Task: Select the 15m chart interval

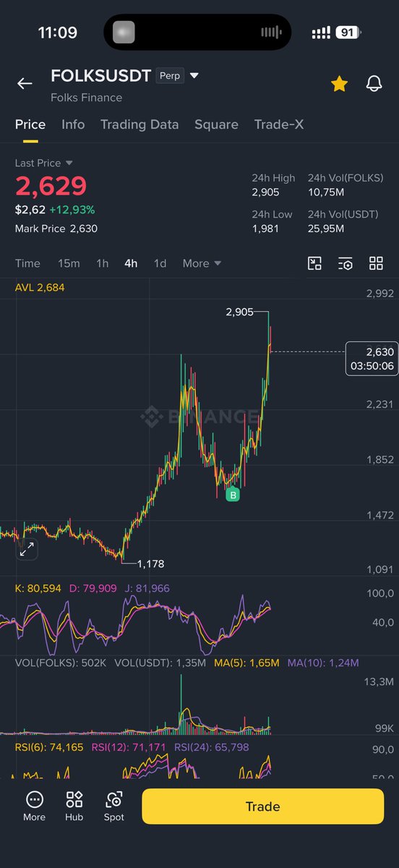Action: point(69,263)
